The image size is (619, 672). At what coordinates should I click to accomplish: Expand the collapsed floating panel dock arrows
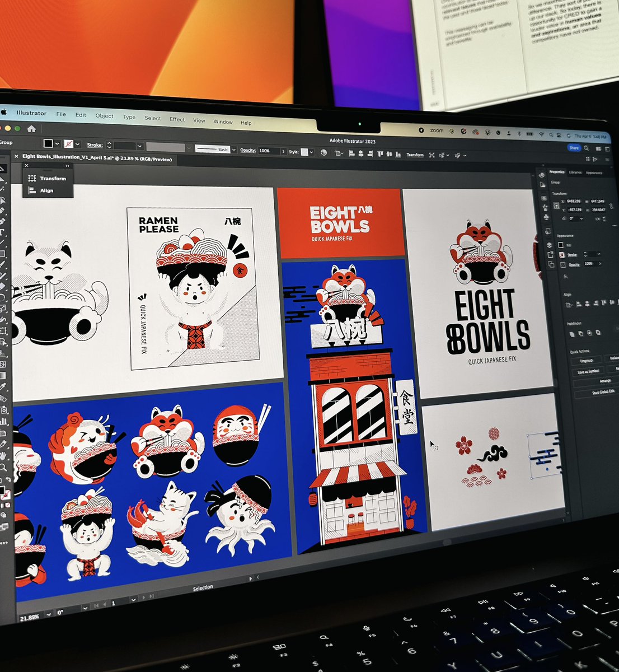pos(67,166)
